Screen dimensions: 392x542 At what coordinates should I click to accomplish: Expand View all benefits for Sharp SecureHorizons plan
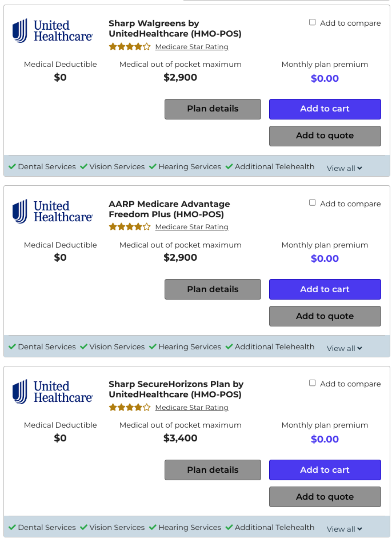pos(345,529)
